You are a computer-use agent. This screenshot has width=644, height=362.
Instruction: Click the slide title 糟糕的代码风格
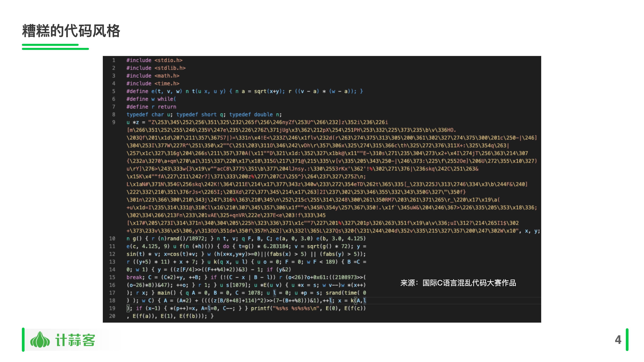click(71, 31)
